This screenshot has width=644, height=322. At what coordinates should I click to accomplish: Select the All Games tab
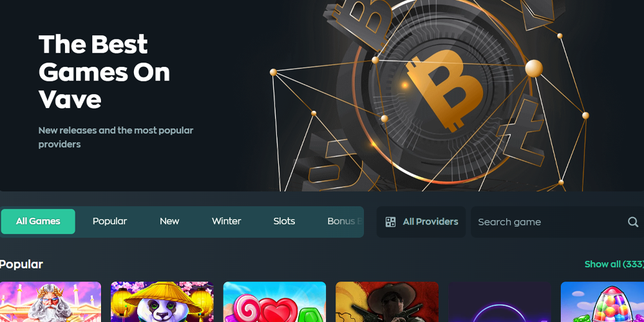point(38,222)
